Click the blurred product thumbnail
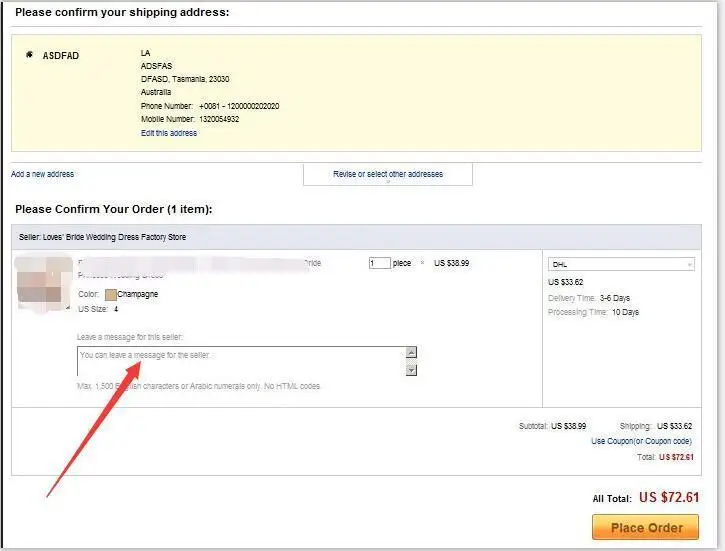Viewport: 725px width, 551px height. 42,284
